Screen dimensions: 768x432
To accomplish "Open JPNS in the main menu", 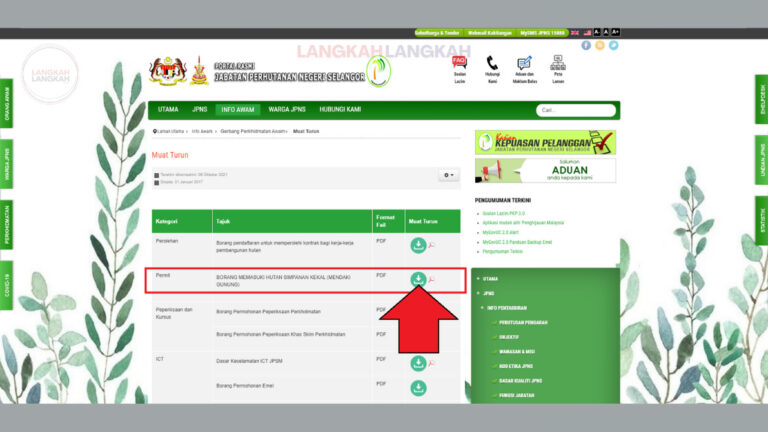I will [199, 110].
